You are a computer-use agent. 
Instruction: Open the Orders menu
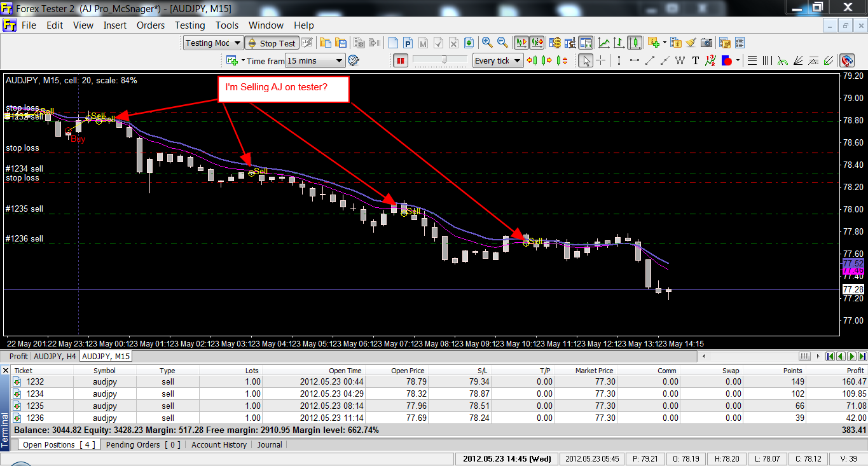tap(151, 25)
